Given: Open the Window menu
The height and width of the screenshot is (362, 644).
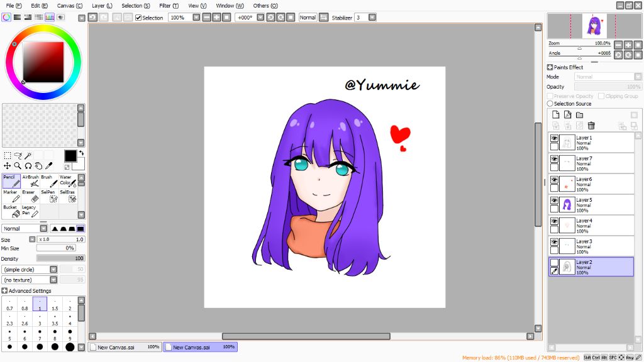Looking at the screenshot, I should [230, 6].
